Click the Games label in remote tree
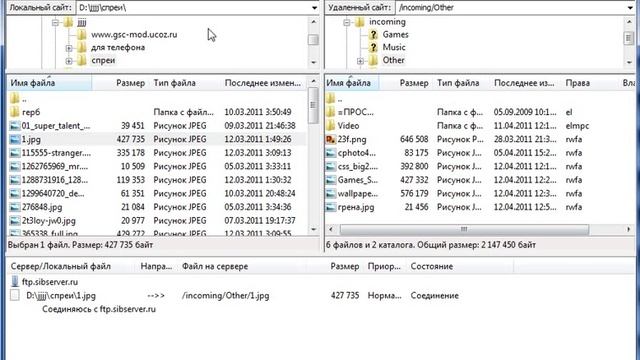The image size is (640, 360). point(396,35)
